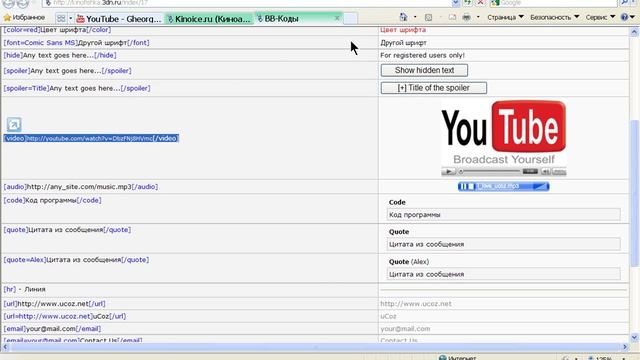Open the Help question mark menu
The height and width of the screenshot is (360, 640).
click(x=627, y=17)
